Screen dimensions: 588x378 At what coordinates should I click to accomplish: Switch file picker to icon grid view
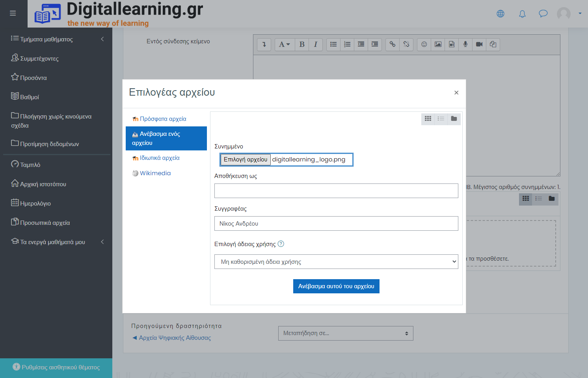(428, 119)
